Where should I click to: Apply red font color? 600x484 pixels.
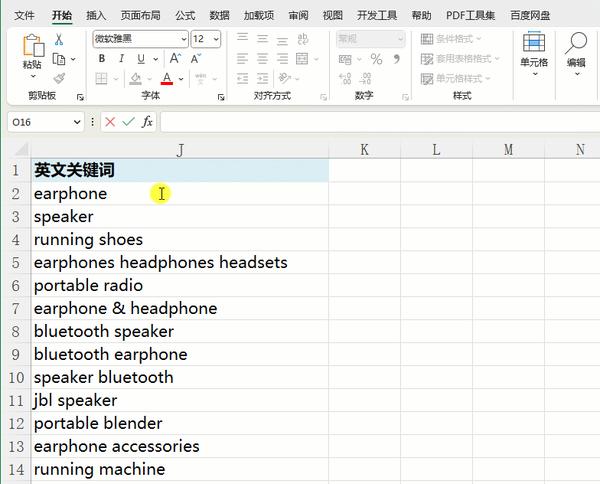167,78
